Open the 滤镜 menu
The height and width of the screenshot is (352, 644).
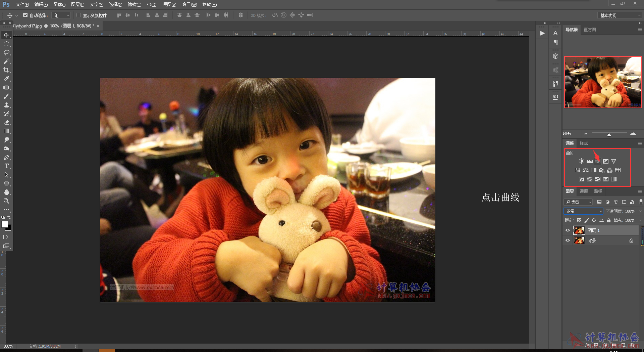[134, 5]
